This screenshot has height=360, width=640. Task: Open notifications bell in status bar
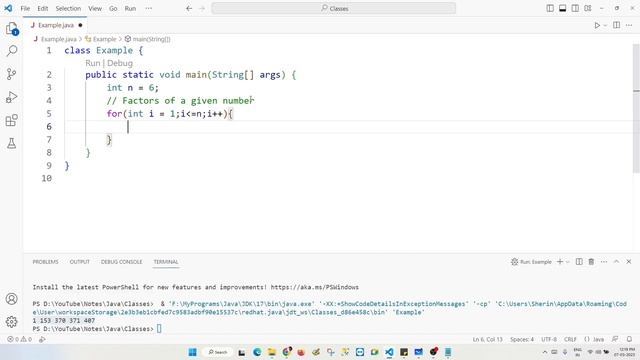pos(629,339)
